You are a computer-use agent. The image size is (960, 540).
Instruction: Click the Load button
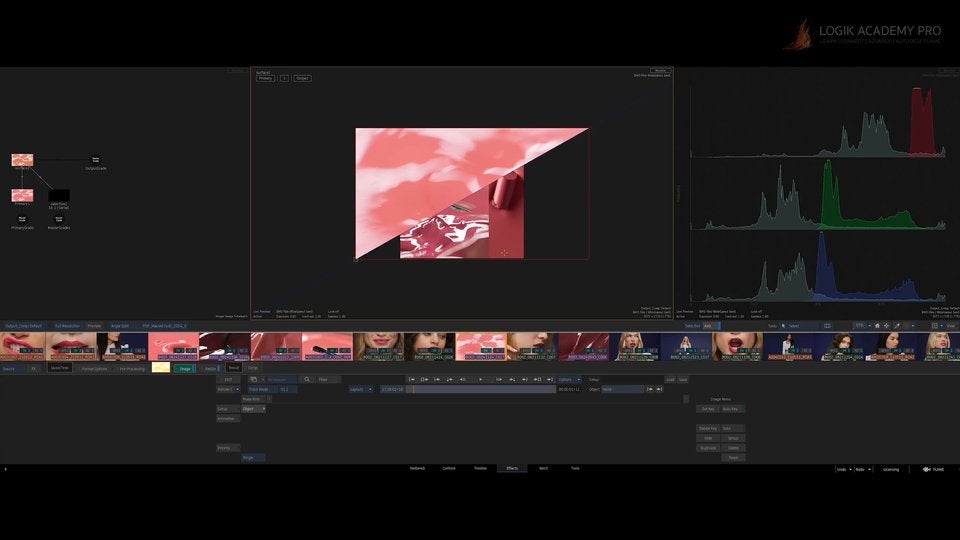coord(670,380)
